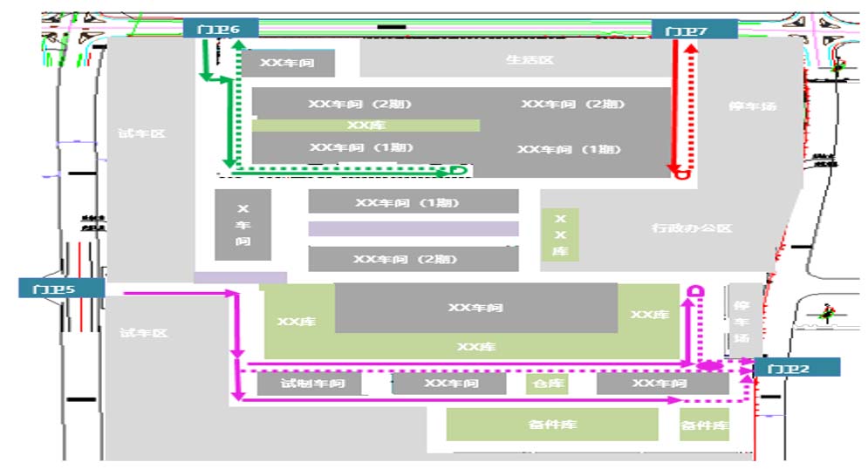Viewport: 868px width, 469px height.
Task: Select the large 停车场 area near 门卫7
Action: [752, 106]
